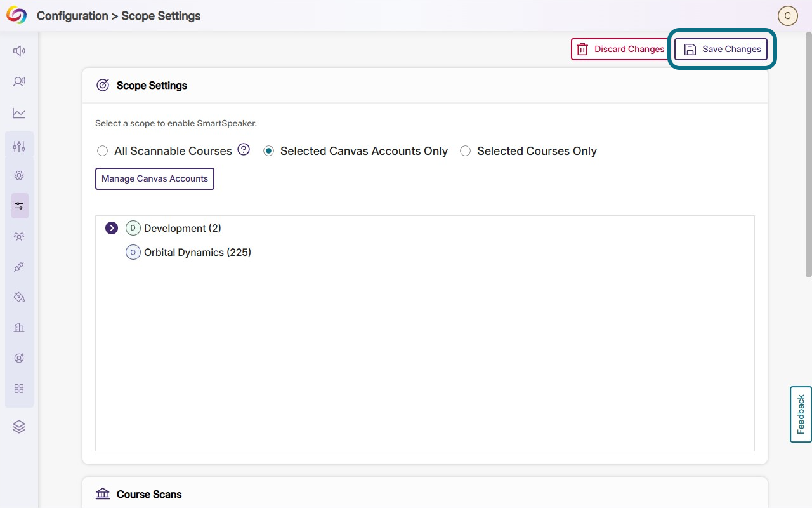The width and height of the screenshot is (812, 508).
Task: Open the plug integrations sidebar icon
Action: pyautogui.click(x=19, y=267)
